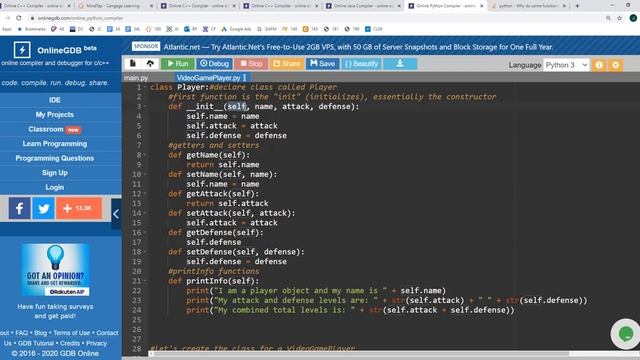Open Learn Programming link

[x=55, y=144]
